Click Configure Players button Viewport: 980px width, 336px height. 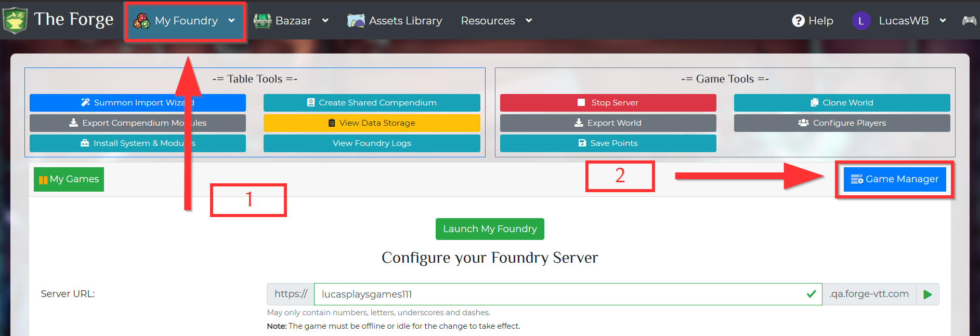[842, 123]
